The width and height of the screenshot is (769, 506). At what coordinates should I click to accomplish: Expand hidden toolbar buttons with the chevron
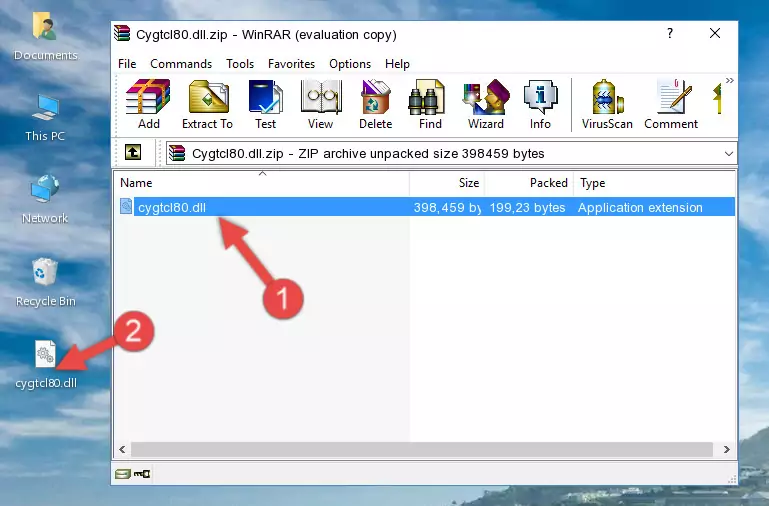point(729,80)
